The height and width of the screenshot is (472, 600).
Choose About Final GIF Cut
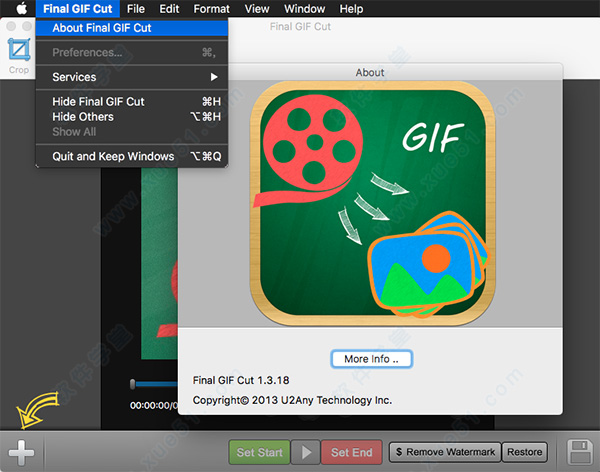132,28
